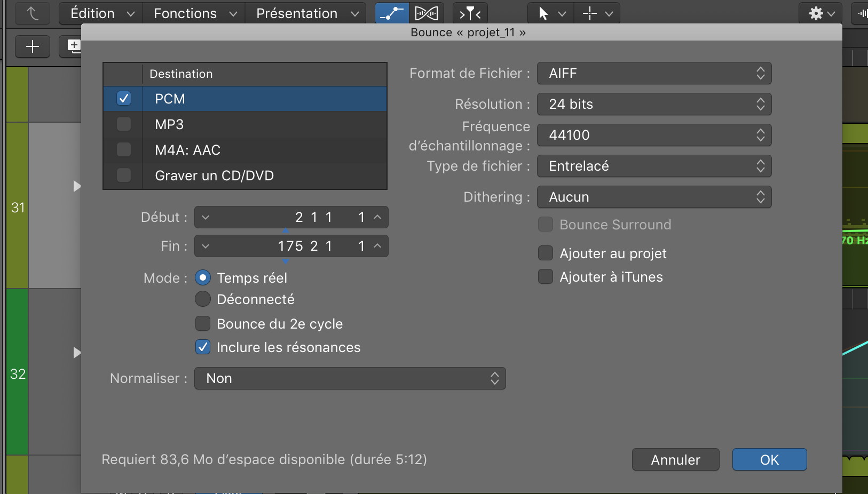The image size is (868, 494).
Task: Click the Annuler button
Action: point(675,459)
